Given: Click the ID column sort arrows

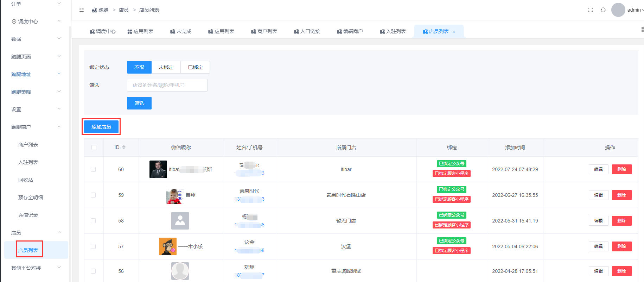Looking at the screenshot, I should (x=124, y=147).
